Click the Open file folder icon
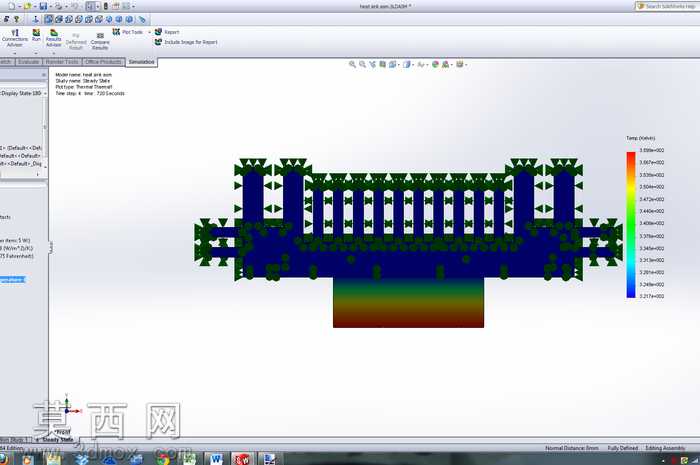This screenshot has width=700, height=465. tap(28, 6)
